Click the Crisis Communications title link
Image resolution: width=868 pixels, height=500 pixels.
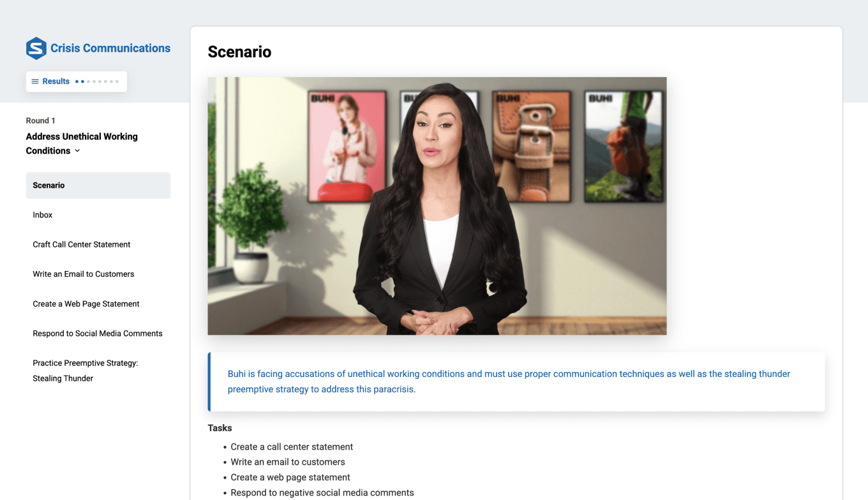pos(110,48)
